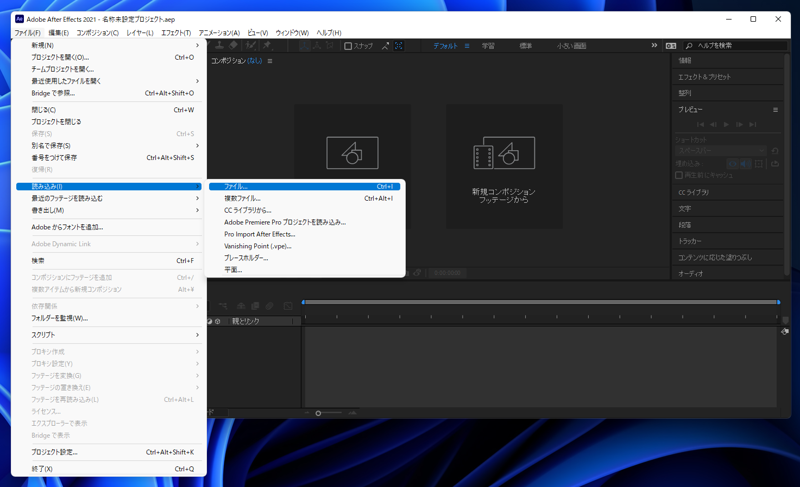Toggle the video eye icon in preview

click(733, 164)
